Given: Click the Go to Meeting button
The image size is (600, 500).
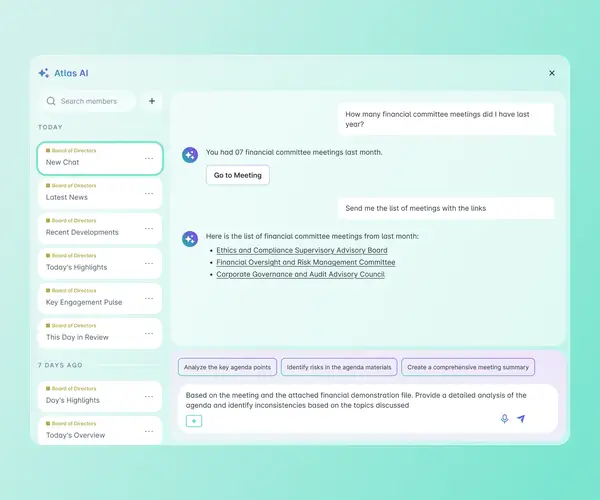Looking at the screenshot, I should (238, 175).
